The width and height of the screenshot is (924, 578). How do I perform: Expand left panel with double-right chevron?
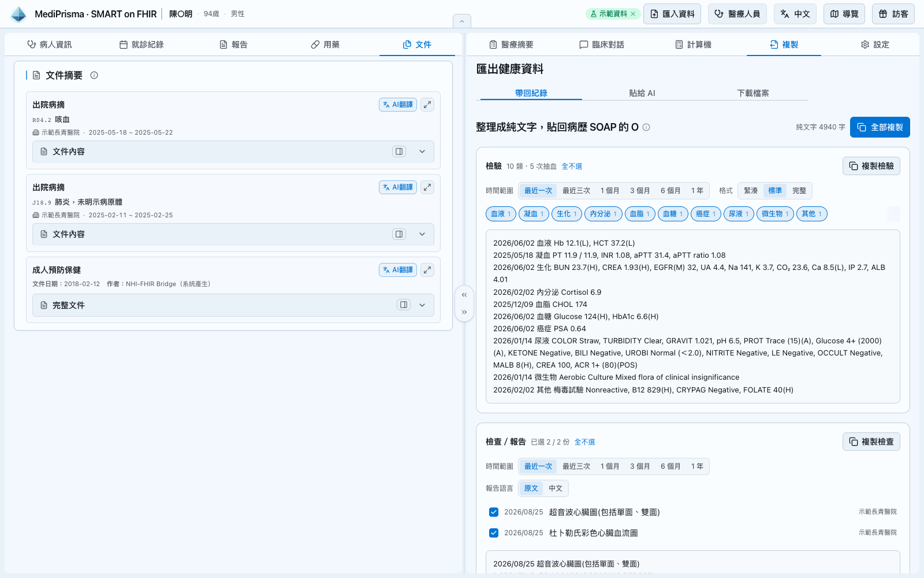pos(464,312)
